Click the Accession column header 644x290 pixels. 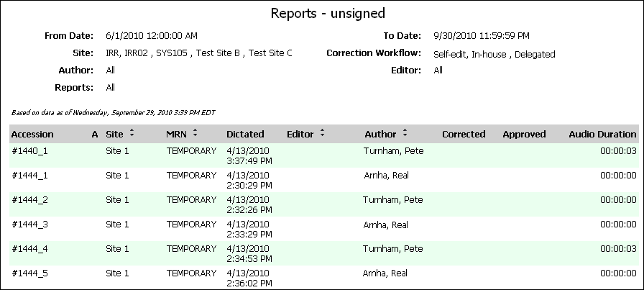(32, 134)
